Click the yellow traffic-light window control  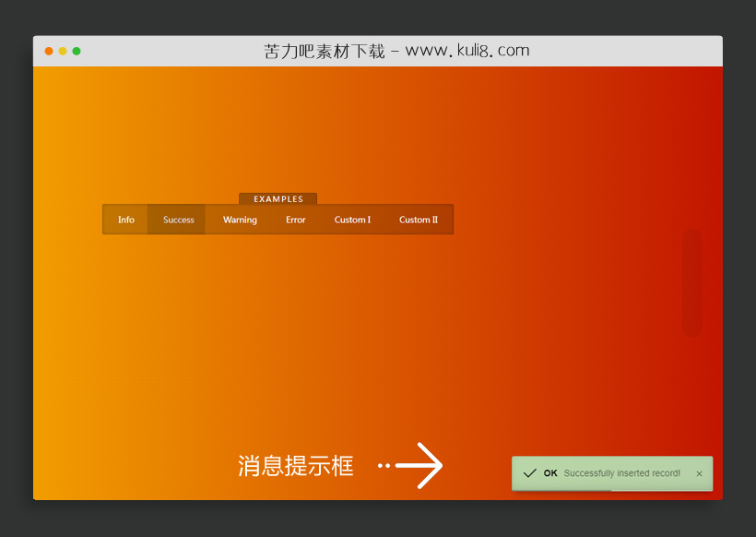point(62,53)
